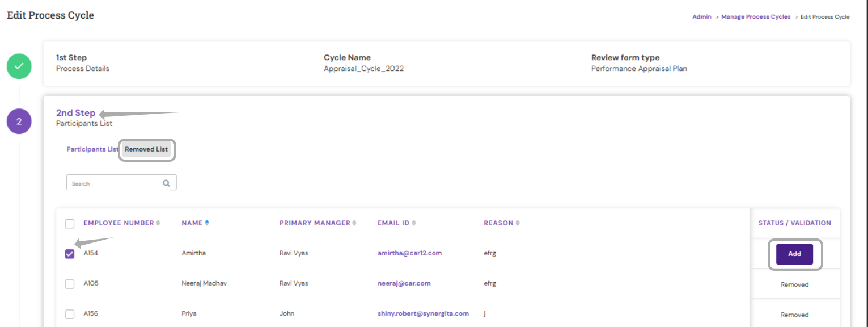The height and width of the screenshot is (327, 868).
Task: Click the Removed status for Neeraj Madhav
Action: pyautogui.click(x=794, y=284)
